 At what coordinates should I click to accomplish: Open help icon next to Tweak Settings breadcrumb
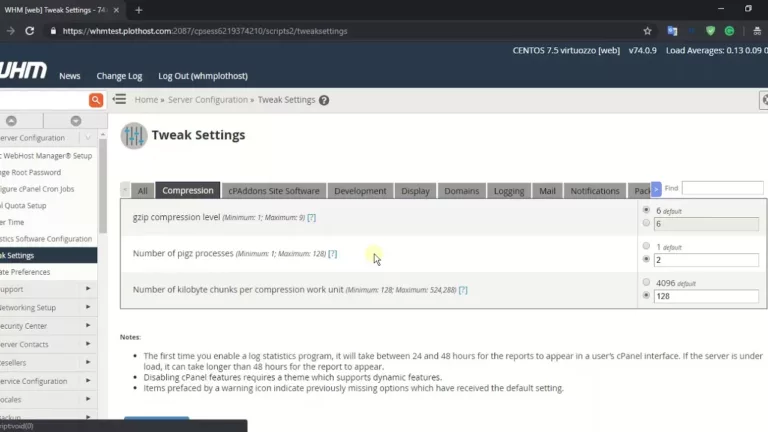(324, 100)
